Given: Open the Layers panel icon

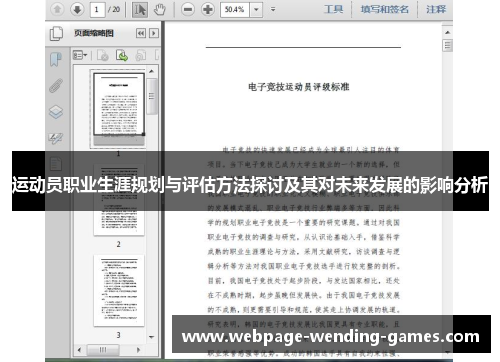Looking at the screenshot, I should [x=56, y=112].
